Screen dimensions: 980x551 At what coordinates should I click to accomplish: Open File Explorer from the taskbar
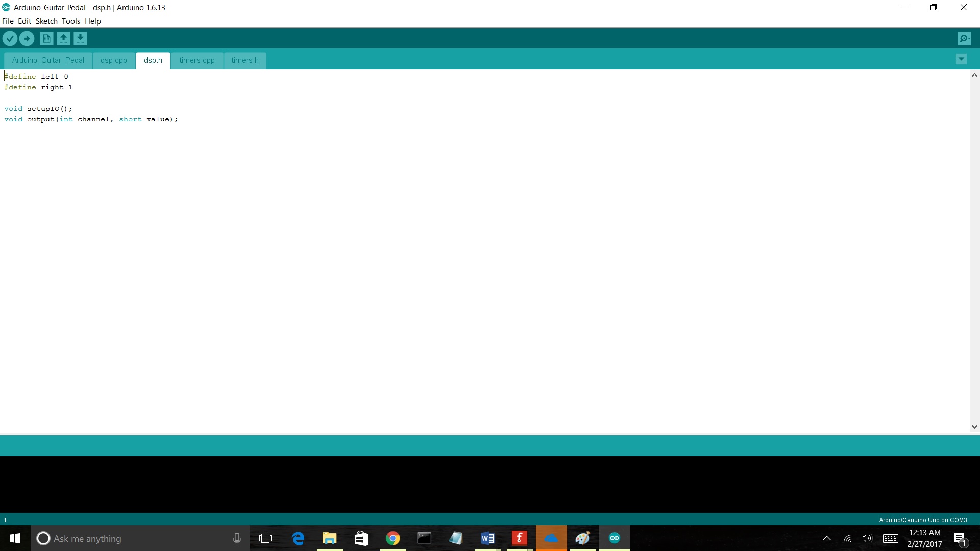(329, 538)
